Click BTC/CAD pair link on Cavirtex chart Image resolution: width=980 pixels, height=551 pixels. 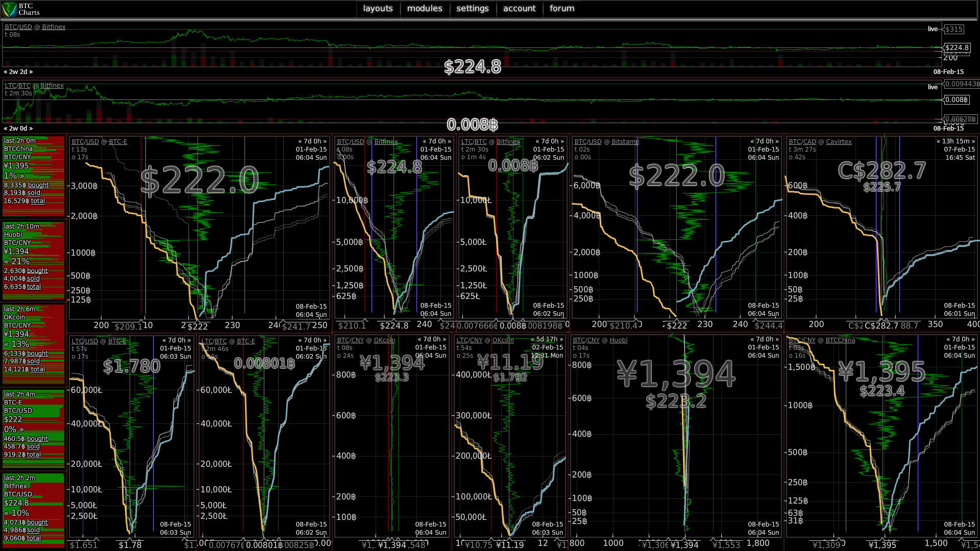pos(802,142)
